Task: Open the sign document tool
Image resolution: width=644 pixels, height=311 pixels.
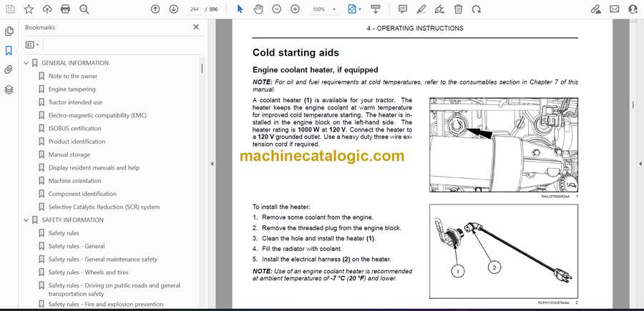Action: coord(439,9)
